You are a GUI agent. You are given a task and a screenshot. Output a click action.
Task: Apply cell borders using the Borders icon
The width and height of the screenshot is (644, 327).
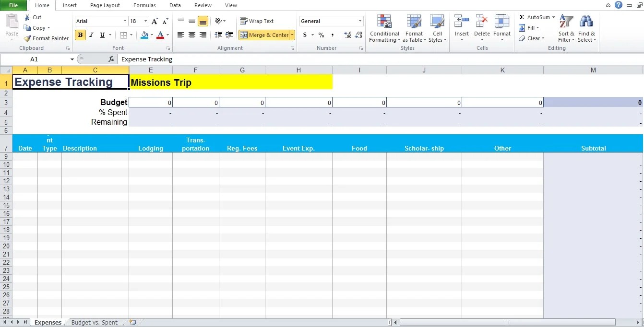click(x=123, y=35)
